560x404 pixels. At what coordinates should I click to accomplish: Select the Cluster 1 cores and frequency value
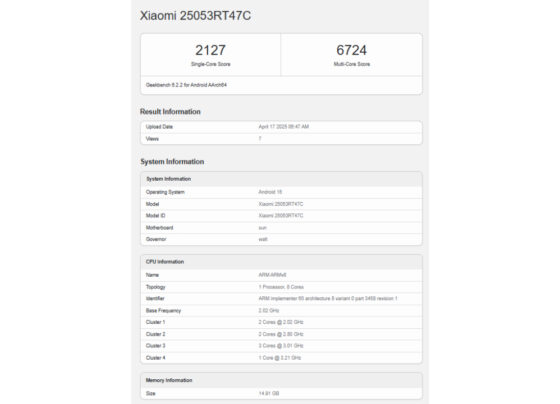(x=281, y=322)
